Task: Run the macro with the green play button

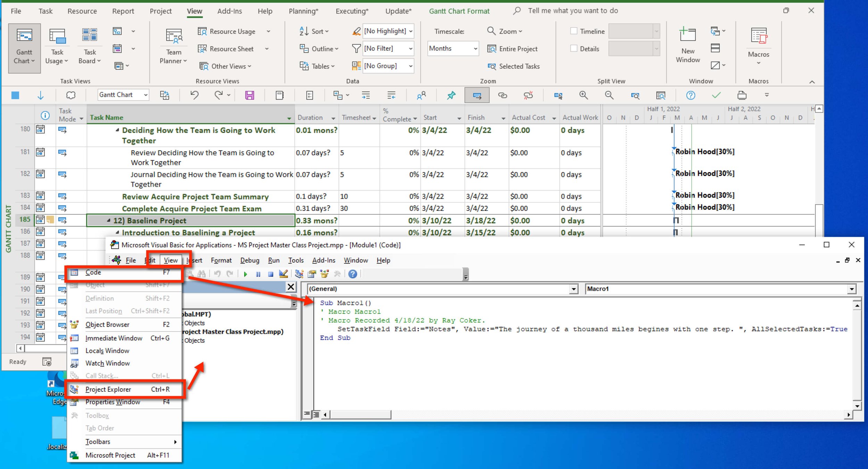Action: coord(245,274)
